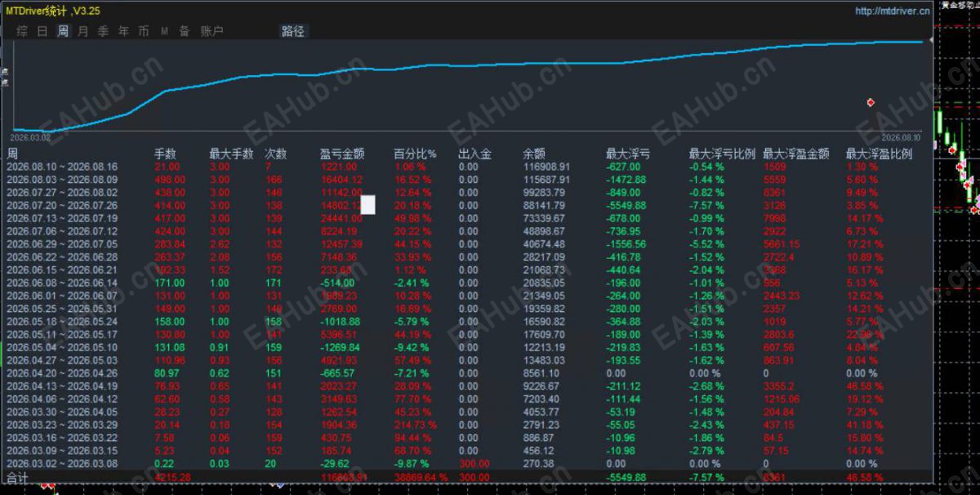
Task: Select the week row 2026.05.18 ~ 2026.05.24
Action: (467, 322)
